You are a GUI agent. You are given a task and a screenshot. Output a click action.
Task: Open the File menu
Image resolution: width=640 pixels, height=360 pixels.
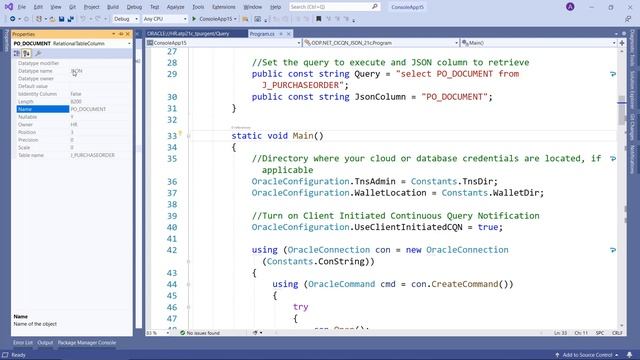click(x=22, y=7)
